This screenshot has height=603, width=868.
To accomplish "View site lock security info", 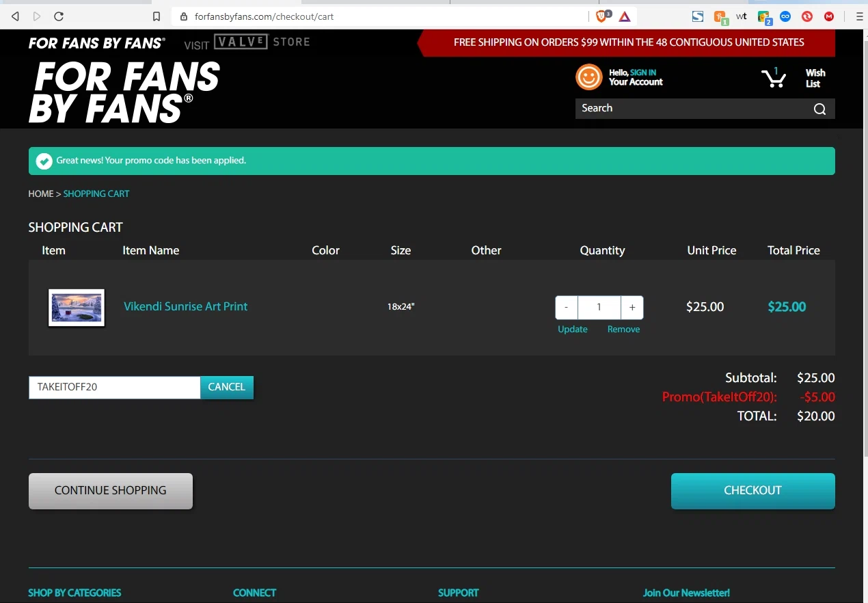I will [184, 16].
